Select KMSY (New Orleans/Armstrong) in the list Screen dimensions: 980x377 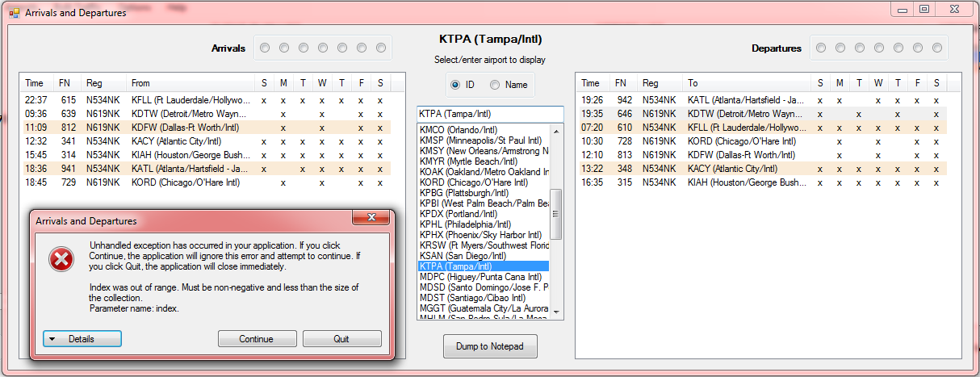point(484,151)
